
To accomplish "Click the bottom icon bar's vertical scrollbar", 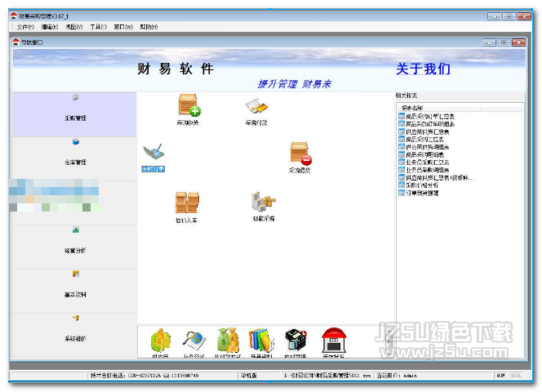I will pyautogui.click(x=389, y=342).
